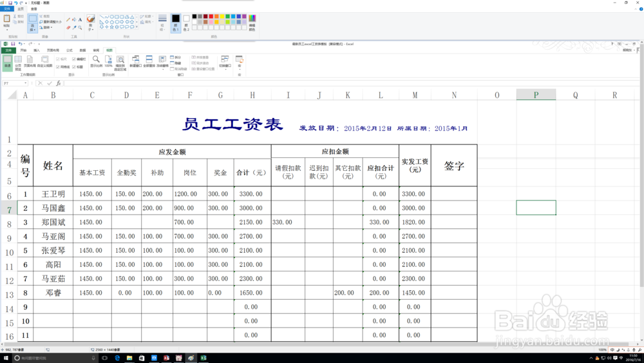Switch to Page Break Preview in Excel
Image resolution: width=644 pixels, height=363 pixels.
tap(18, 64)
